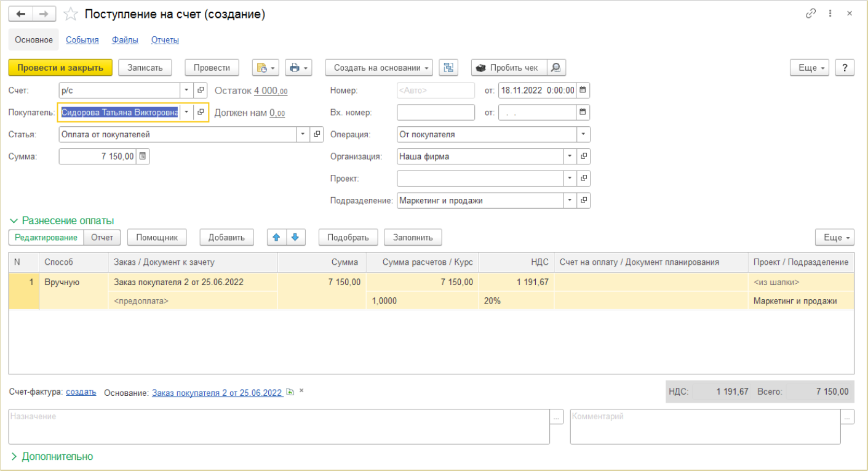Expand the Покупатель dropdown list
This screenshot has width=868, height=471.
pos(187,113)
